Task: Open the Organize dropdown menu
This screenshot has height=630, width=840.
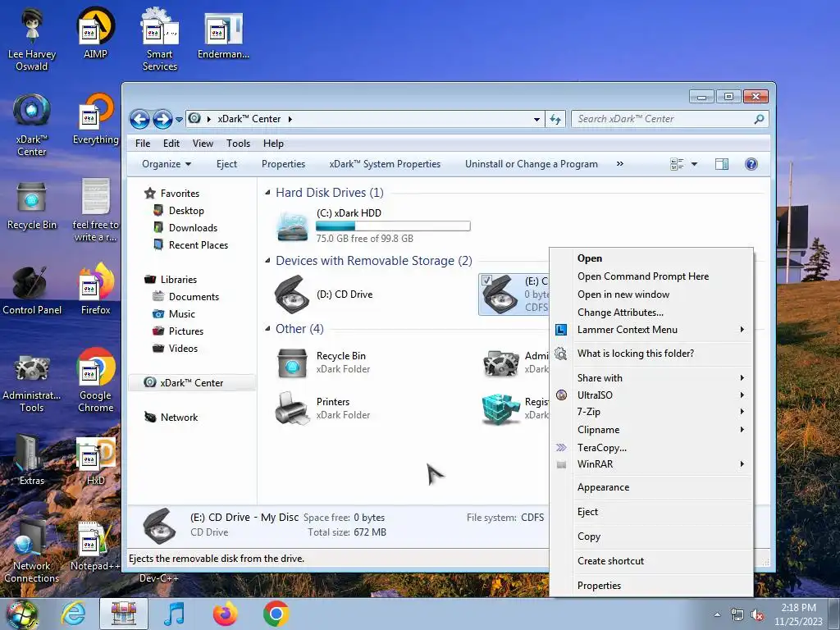Action: [x=166, y=164]
